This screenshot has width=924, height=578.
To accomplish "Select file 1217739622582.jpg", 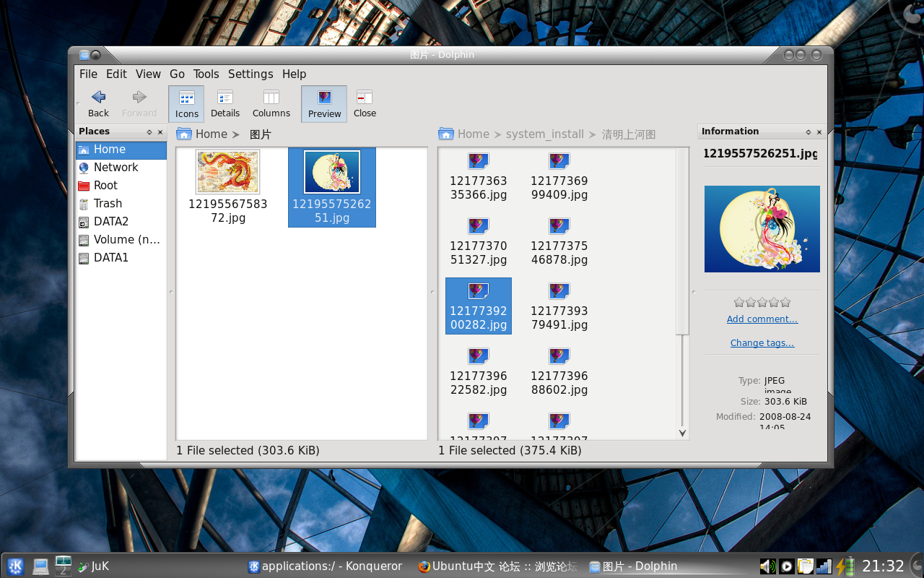I will click(479, 372).
